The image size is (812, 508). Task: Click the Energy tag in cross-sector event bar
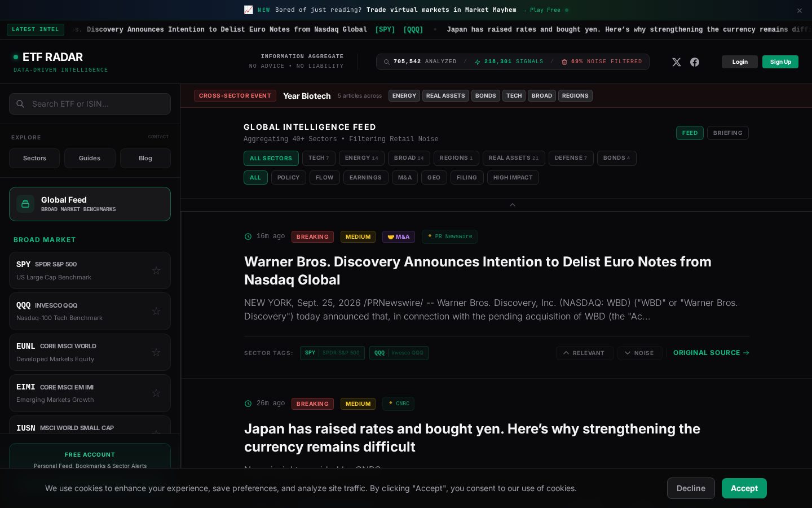(404, 96)
